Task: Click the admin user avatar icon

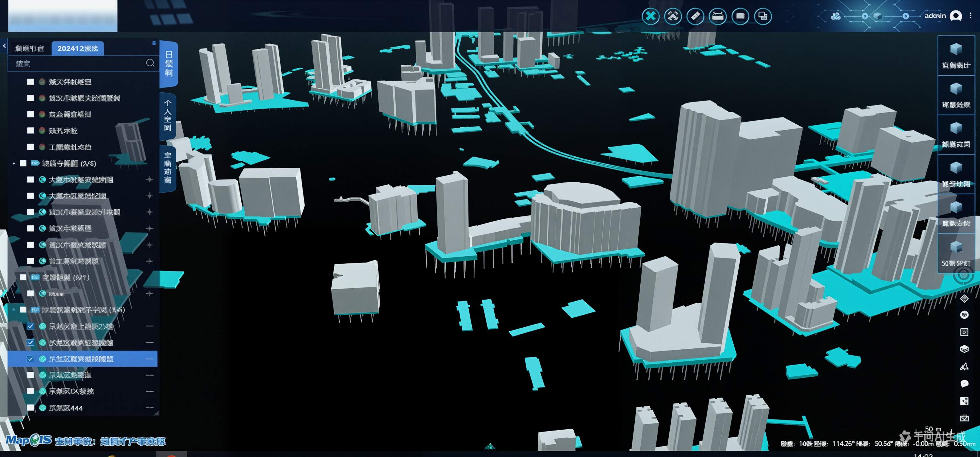Action: (955, 16)
